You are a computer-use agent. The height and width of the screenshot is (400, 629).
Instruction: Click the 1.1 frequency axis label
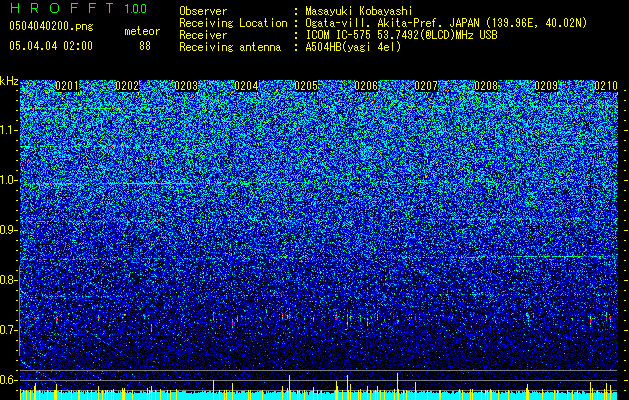(x=9, y=130)
